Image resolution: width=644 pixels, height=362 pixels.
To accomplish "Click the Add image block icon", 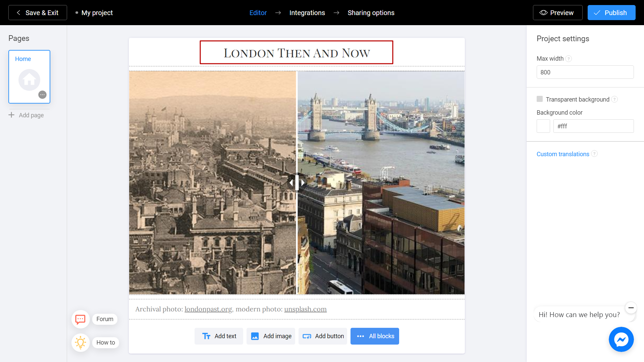I will 255,336.
